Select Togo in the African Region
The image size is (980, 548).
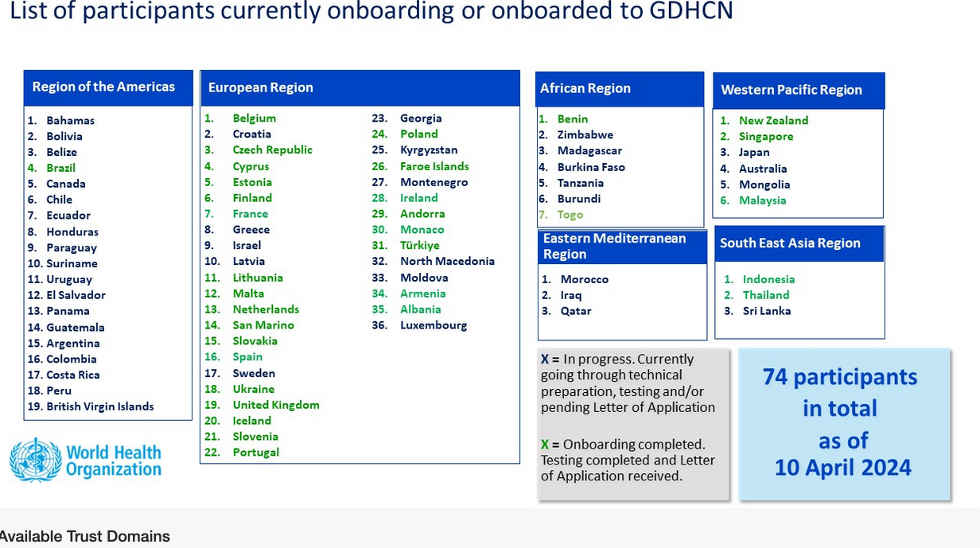click(x=570, y=215)
